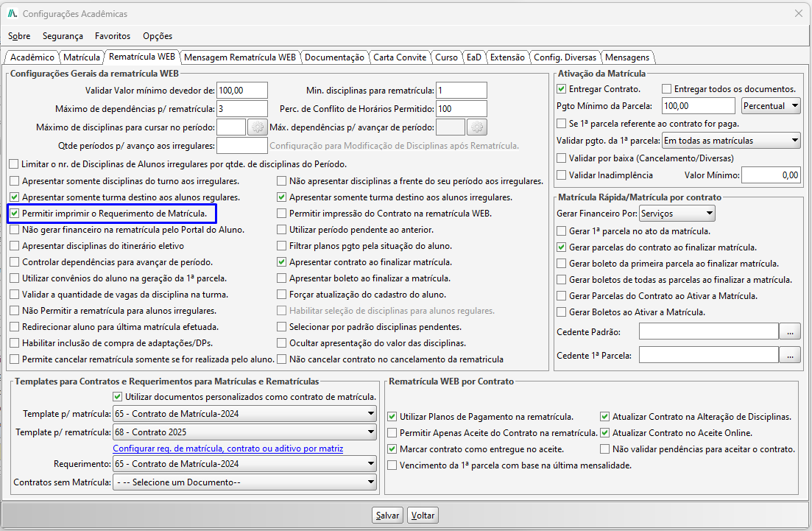Check Apresentar boleto ao finalizar a matrícula
The width and height of the screenshot is (812, 531).
282,278
